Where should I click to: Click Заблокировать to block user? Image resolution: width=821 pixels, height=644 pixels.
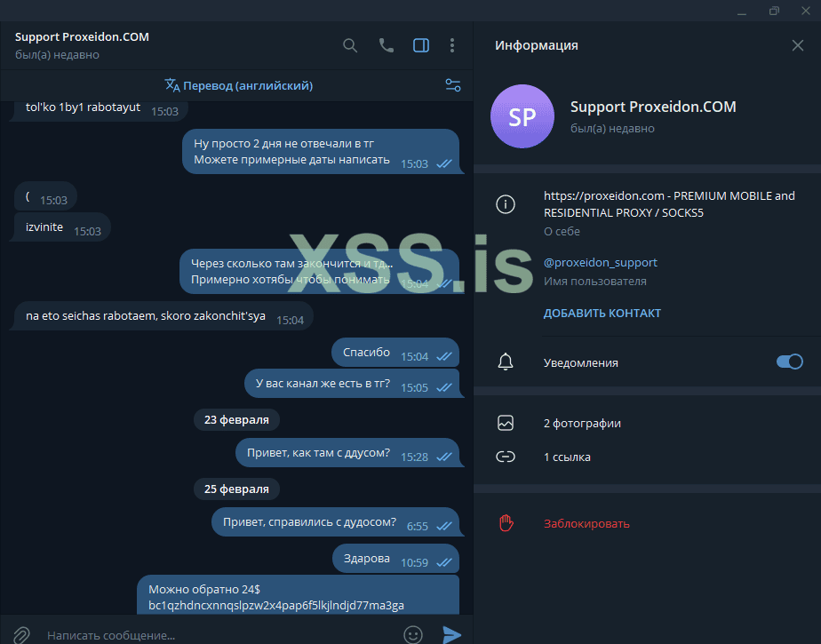tap(586, 523)
